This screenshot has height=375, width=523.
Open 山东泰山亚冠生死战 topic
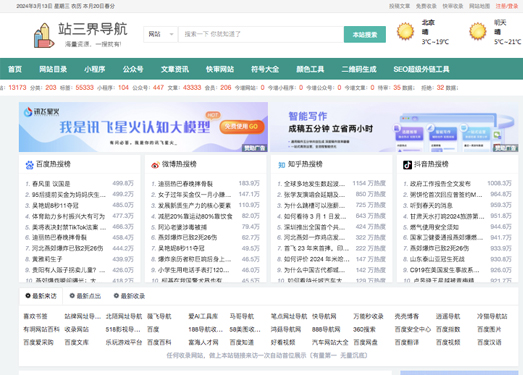point(437,259)
